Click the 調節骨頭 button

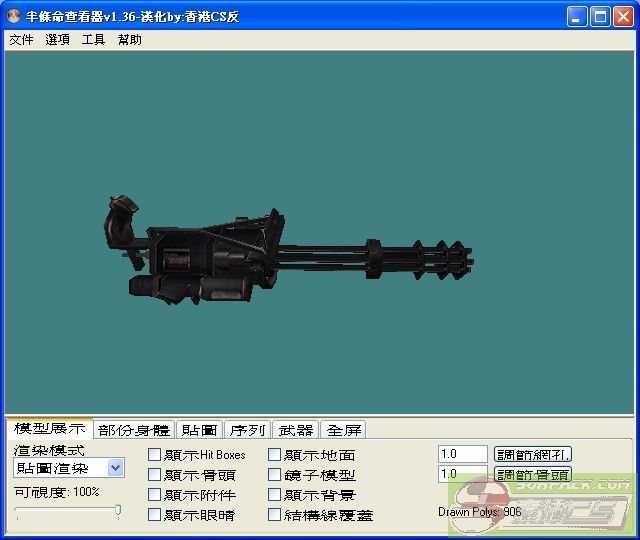tap(533, 475)
